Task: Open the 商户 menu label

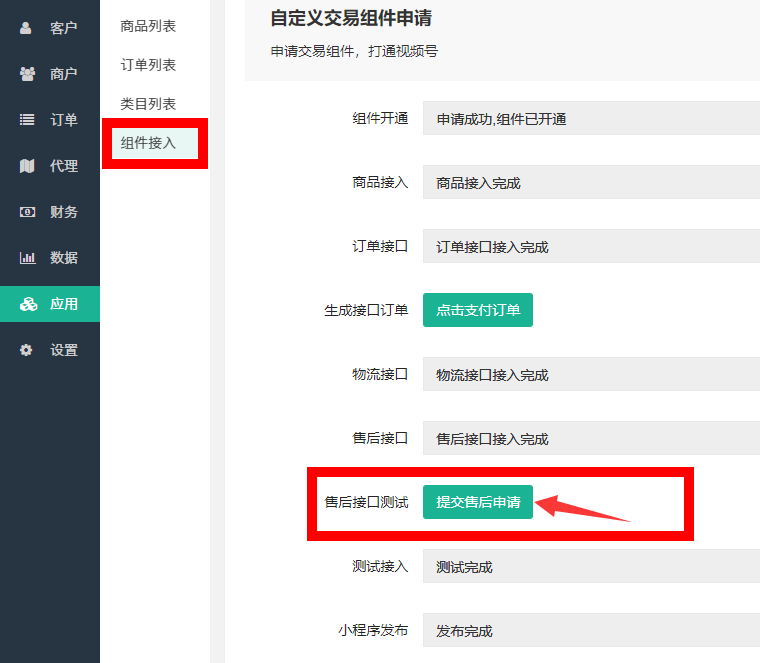Action: tap(63, 74)
